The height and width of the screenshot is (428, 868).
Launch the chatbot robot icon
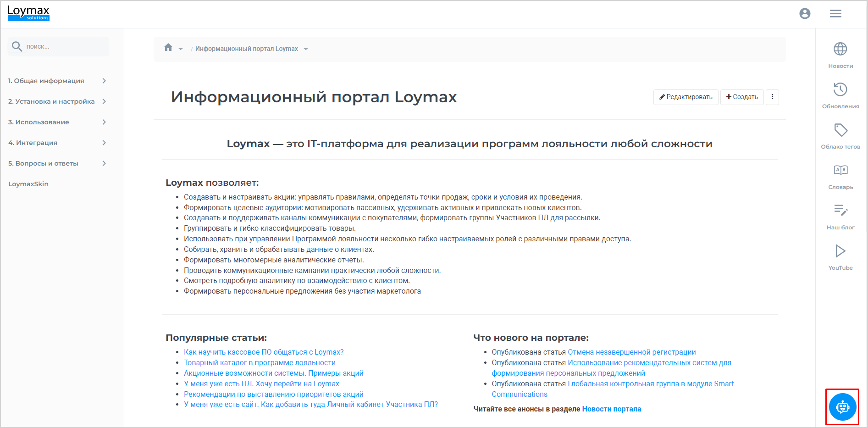click(x=842, y=407)
